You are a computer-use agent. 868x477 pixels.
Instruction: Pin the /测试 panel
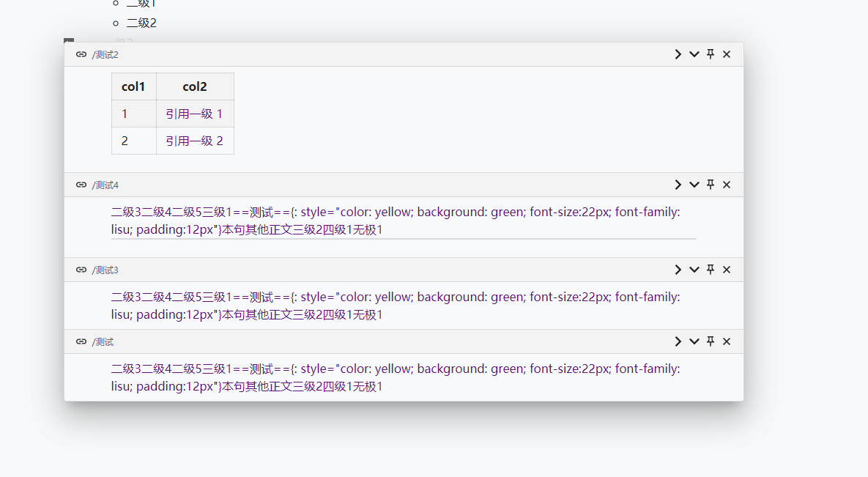point(711,341)
